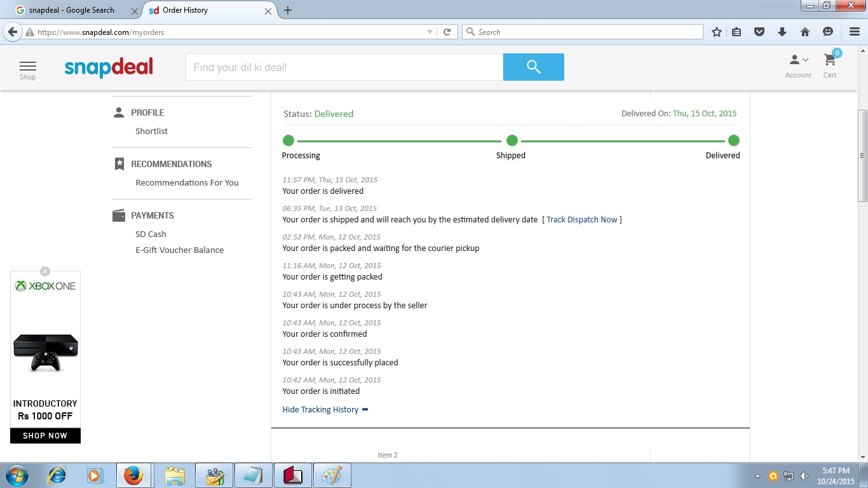Click 'Your order is successfully placed' text
Image resolution: width=868 pixels, height=488 pixels.
point(340,362)
